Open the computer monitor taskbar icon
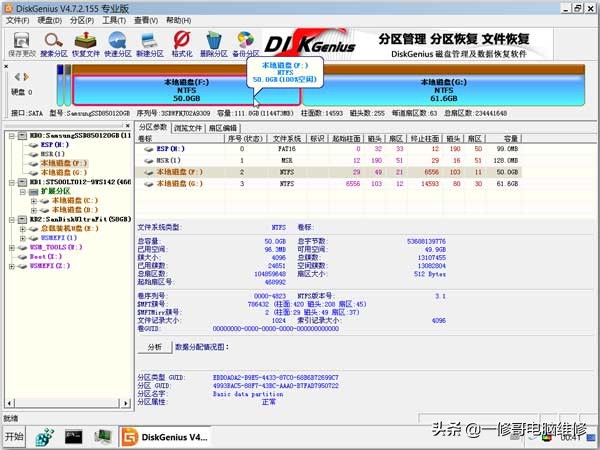The height and width of the screenshot is (450, 600). (103, 437)
